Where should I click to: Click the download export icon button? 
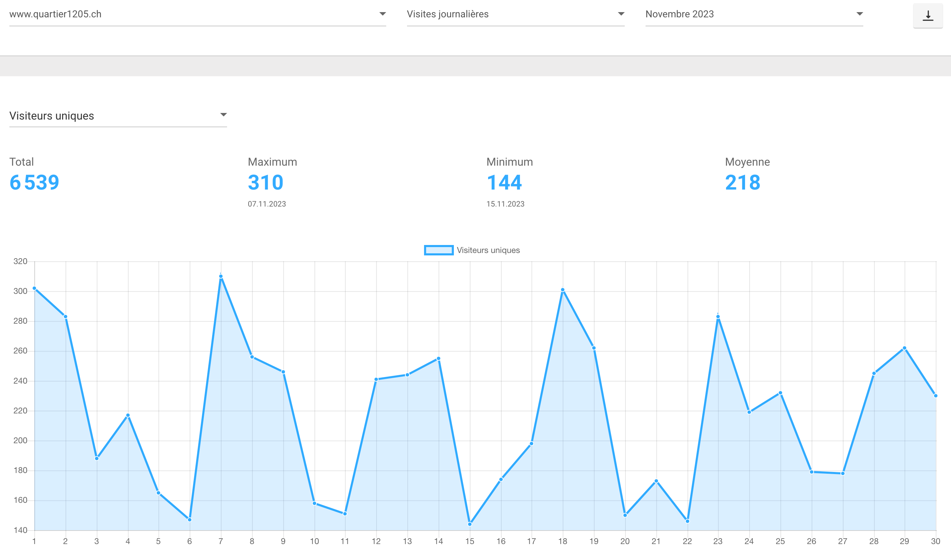[927, 16]
